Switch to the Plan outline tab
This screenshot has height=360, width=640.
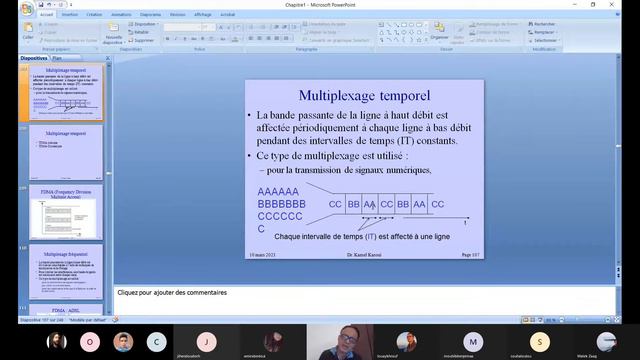(57, 58)
